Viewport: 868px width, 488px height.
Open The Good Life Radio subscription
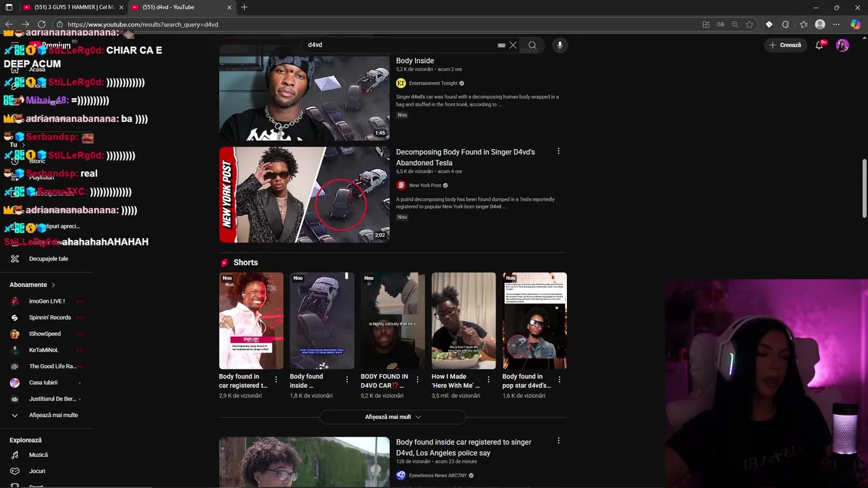point(53,367)
